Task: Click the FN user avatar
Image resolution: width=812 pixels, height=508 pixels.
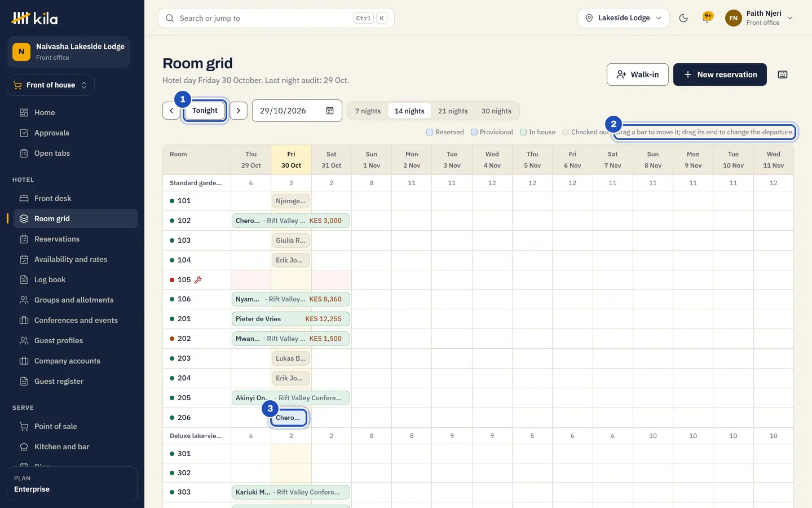Action: [733, 18]
